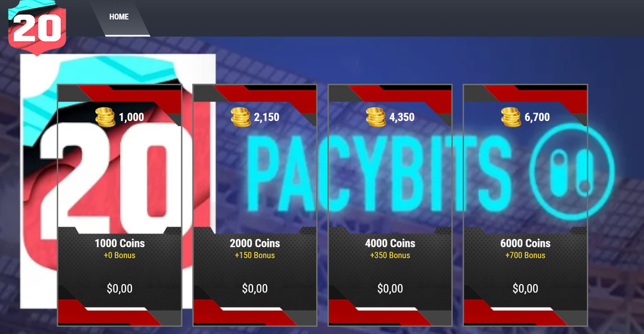Click the $0,00 price on 6000 Coins card
This screenshot has width=644, height=334.
coord(525,289)
